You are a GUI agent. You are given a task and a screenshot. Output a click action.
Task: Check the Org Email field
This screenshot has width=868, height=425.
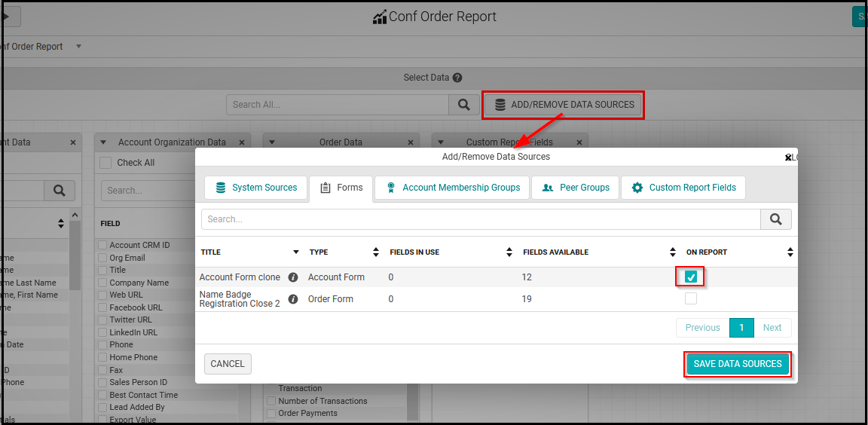click(102, 258)
